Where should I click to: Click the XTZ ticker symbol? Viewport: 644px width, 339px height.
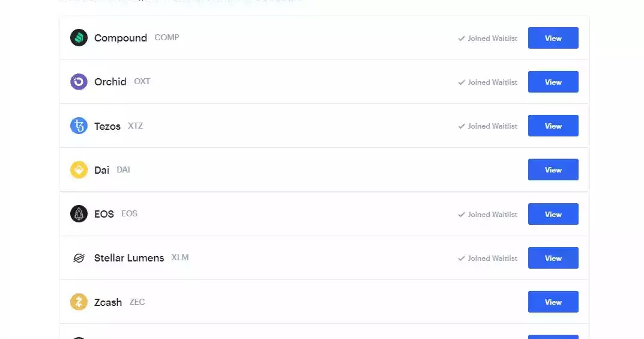pyautogui.click(x=135, y=126)
